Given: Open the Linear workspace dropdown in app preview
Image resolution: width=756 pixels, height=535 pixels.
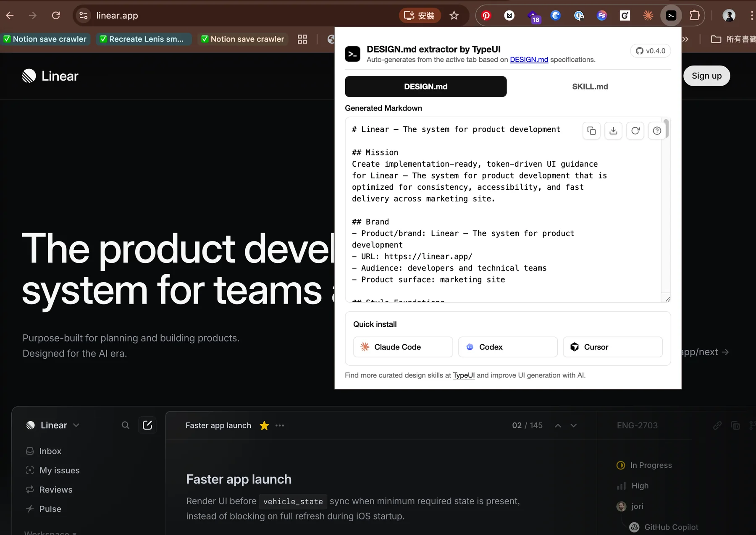Looking at the screenshot, I should [52, 425].
